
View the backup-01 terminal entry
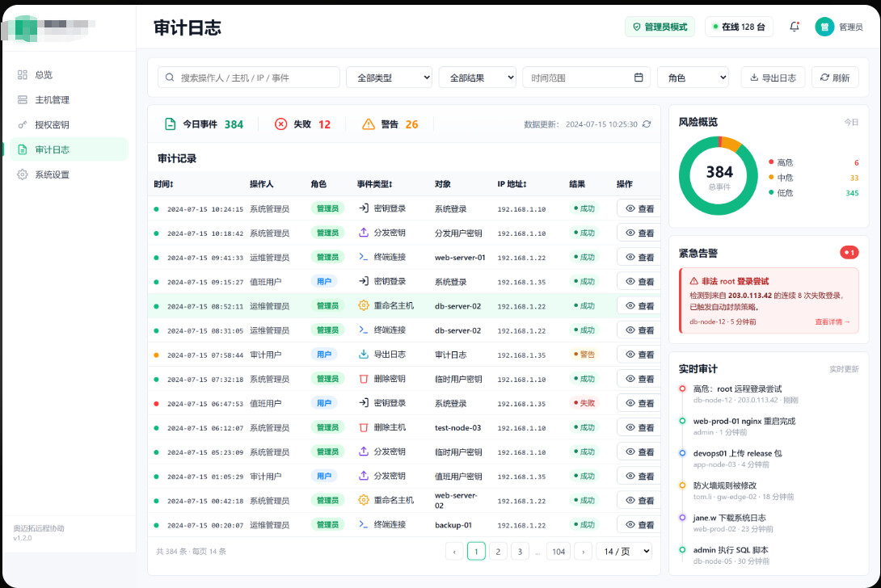point(639,524)
